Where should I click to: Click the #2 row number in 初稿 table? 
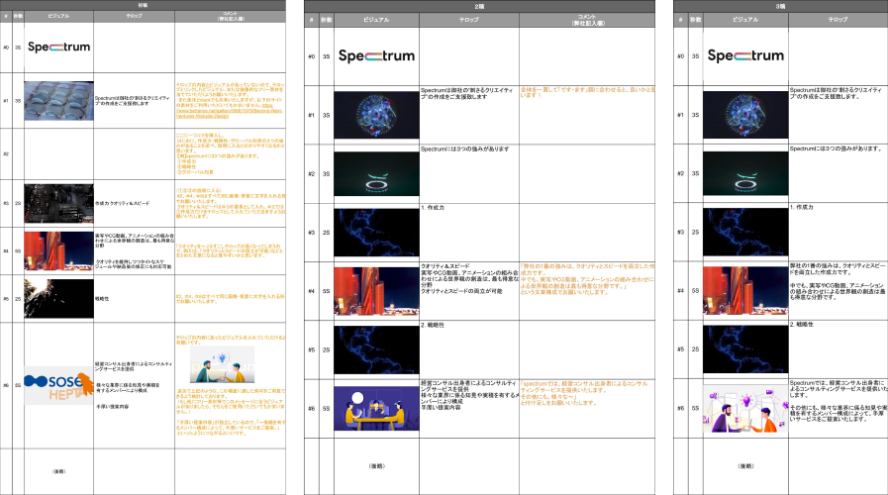[x=6, y=153]
